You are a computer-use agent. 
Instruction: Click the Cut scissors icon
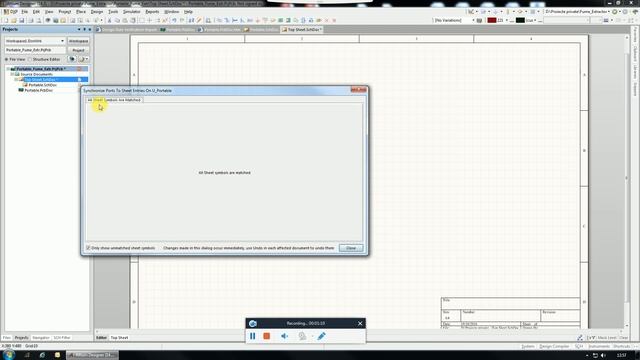[x=109, y=20]
